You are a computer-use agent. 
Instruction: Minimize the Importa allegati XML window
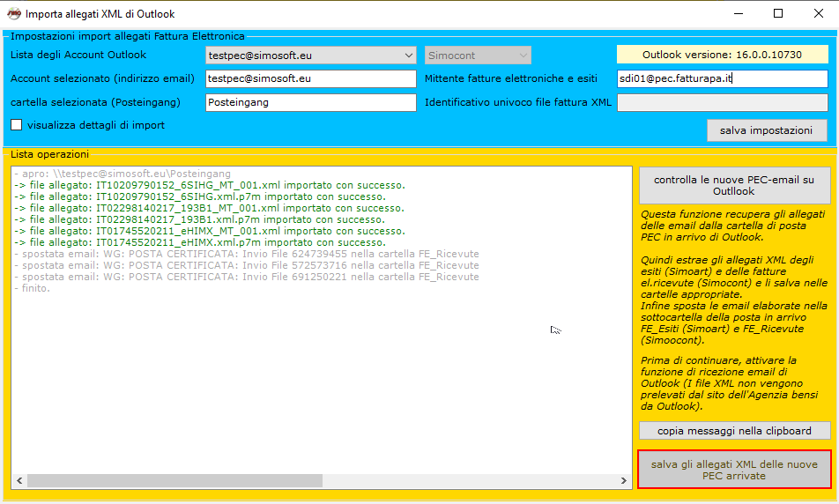tap(737, 13)
